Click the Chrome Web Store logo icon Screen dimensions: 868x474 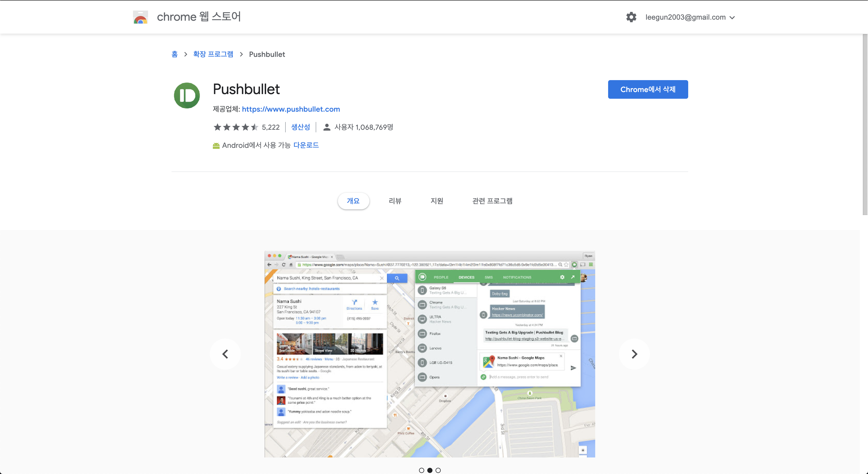(140, 17)
